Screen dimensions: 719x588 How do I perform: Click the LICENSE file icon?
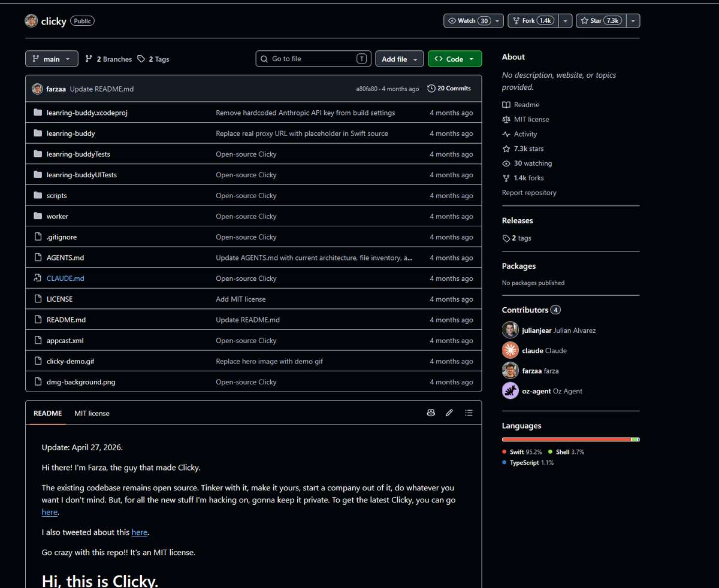click(x=38, y=299)
